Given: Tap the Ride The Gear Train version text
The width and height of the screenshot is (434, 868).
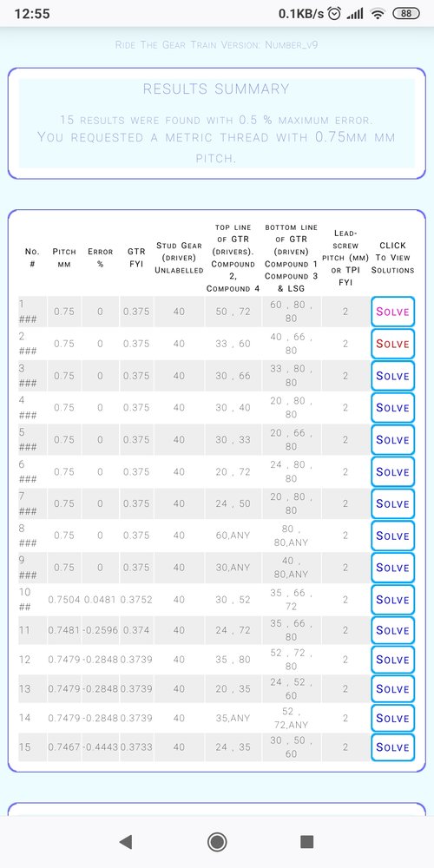Looking at the screenshot, I should [216, 45].
